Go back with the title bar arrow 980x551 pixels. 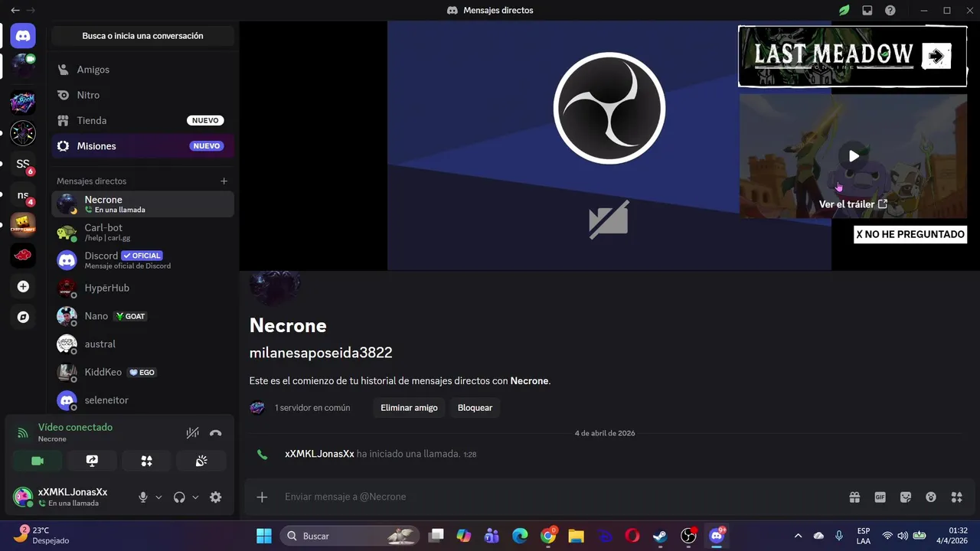pos(15,11)
